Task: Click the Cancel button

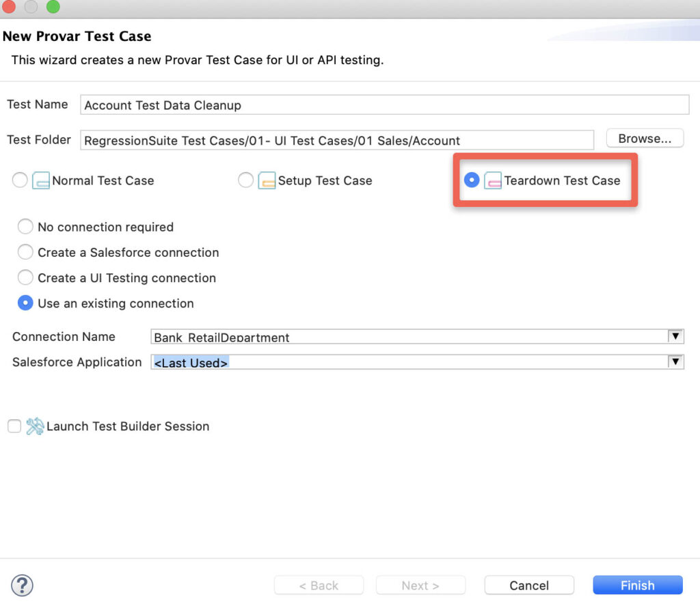Action: pos(529,585)
